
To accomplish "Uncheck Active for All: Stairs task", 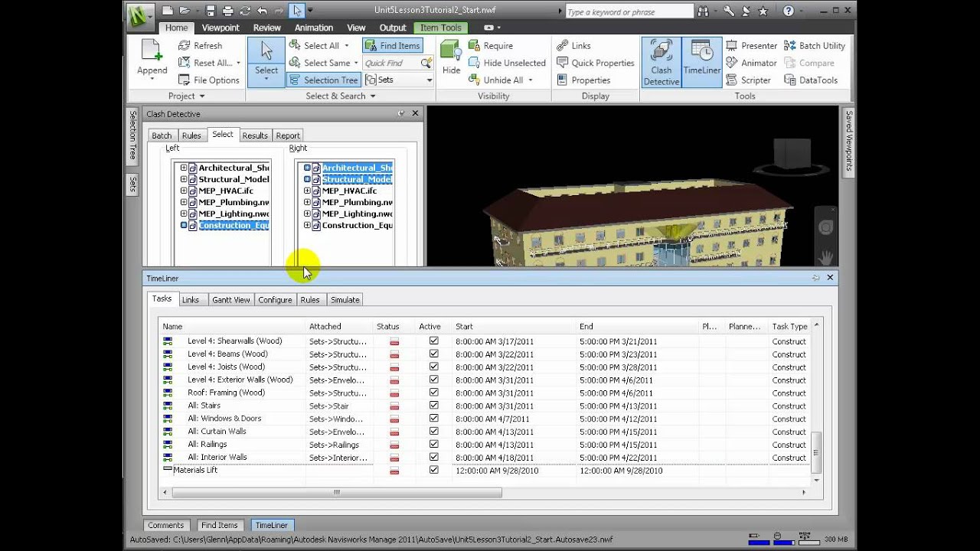I will [434, 406].
